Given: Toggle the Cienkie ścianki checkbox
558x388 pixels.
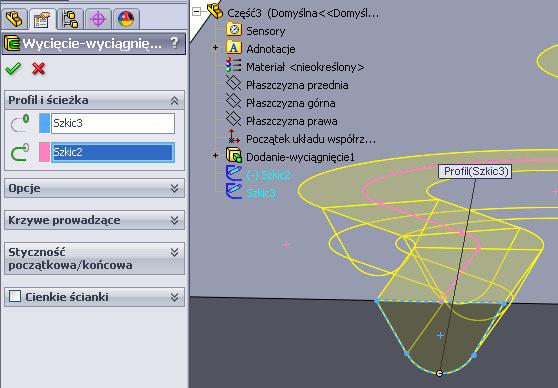Looking at the screenshot, I should (x=15, y=296).
